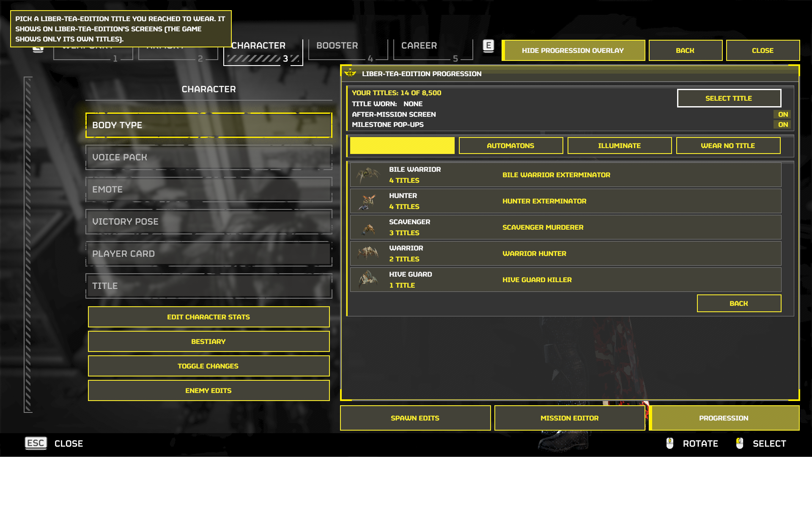Click the E key icon next to Career tab
The height and width of the screenshot is (511, 812).
(488, 46)
